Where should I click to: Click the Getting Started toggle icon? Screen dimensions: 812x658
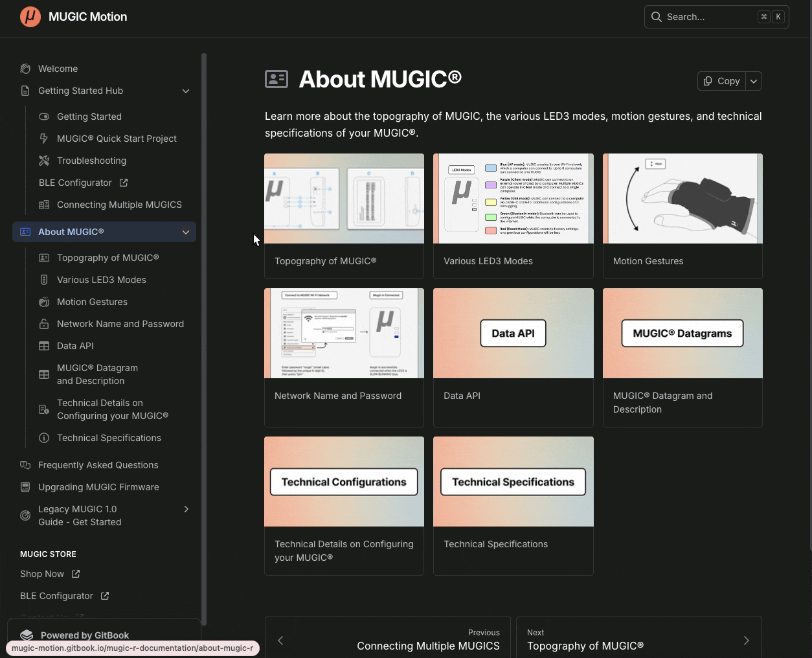44,117
